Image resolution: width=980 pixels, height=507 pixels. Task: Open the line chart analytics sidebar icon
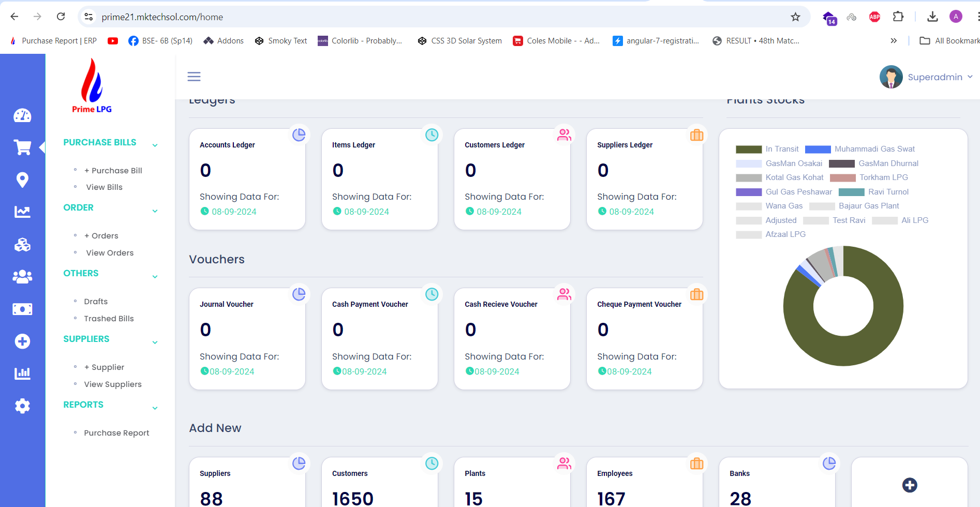click(22, 212)
